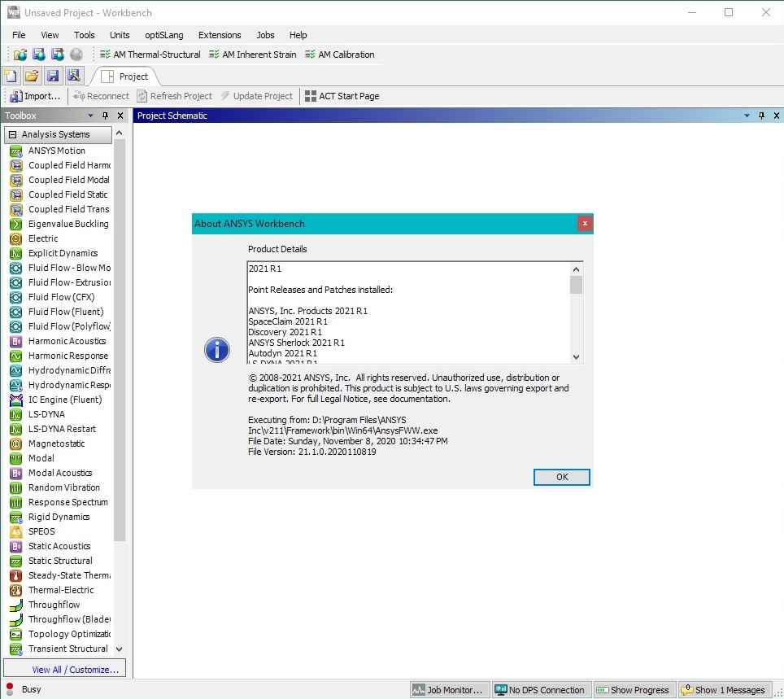This screenshot has width=784, height=699.
Task: Click the Open project folder icon
Action: [x=32, y=76]
